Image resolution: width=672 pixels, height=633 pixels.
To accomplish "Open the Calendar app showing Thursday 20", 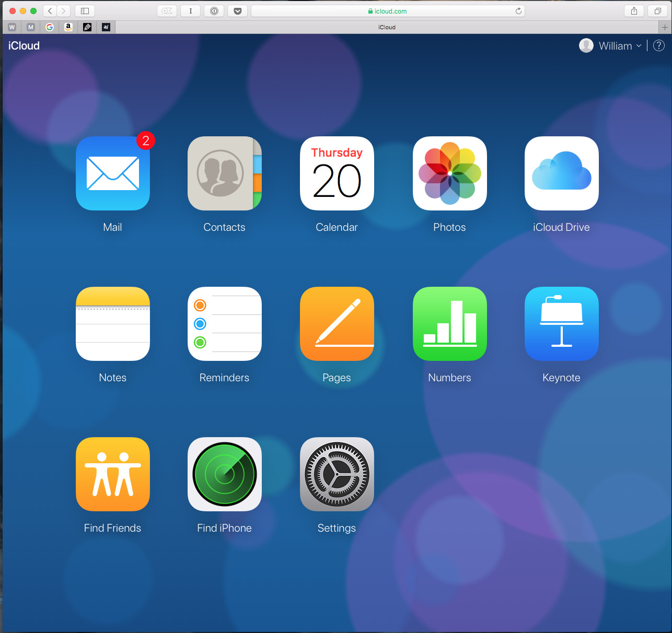I will (337, 173).
